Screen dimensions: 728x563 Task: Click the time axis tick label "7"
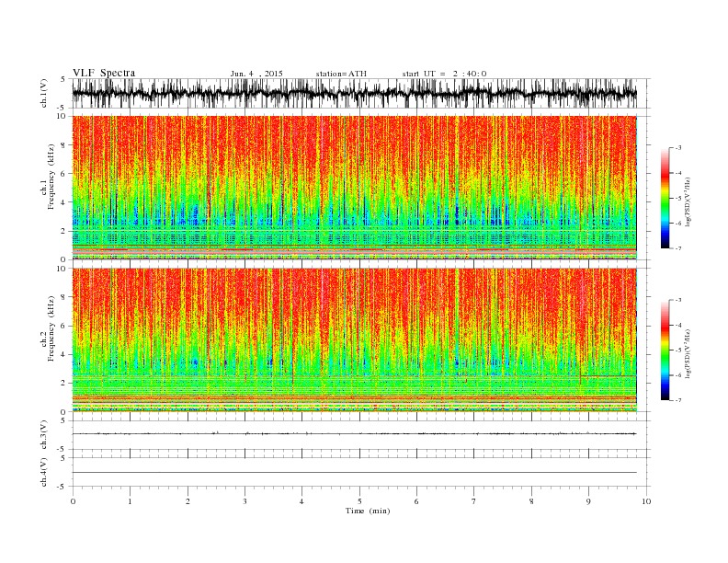[474, 501]
